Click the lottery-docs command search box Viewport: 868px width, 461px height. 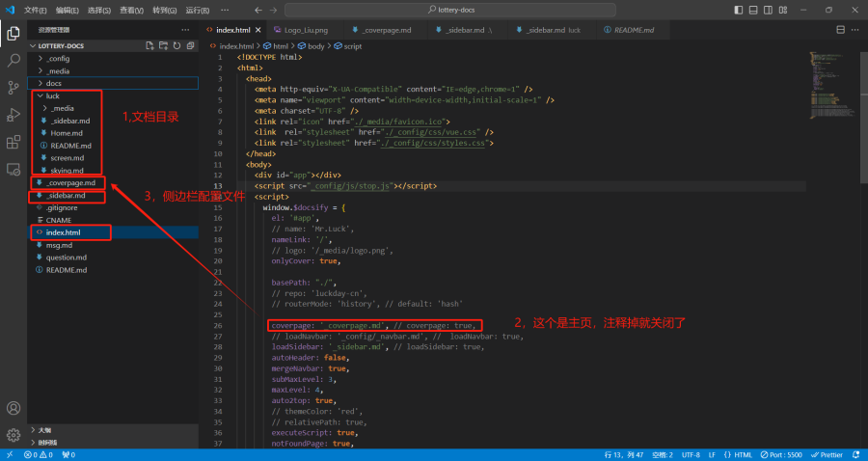(450, 10)
